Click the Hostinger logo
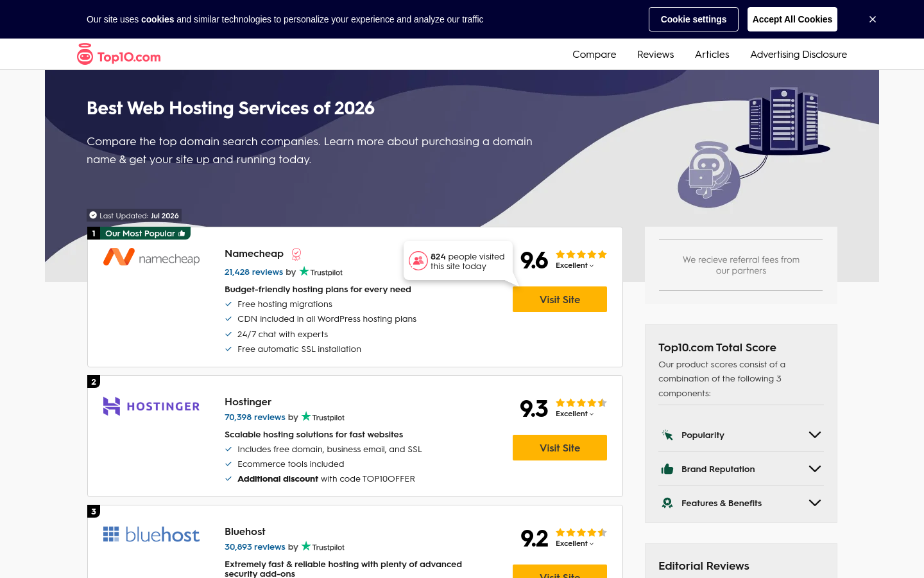This screenshot has width=924, height=578. pyautogui.click(x=151, y=406)
